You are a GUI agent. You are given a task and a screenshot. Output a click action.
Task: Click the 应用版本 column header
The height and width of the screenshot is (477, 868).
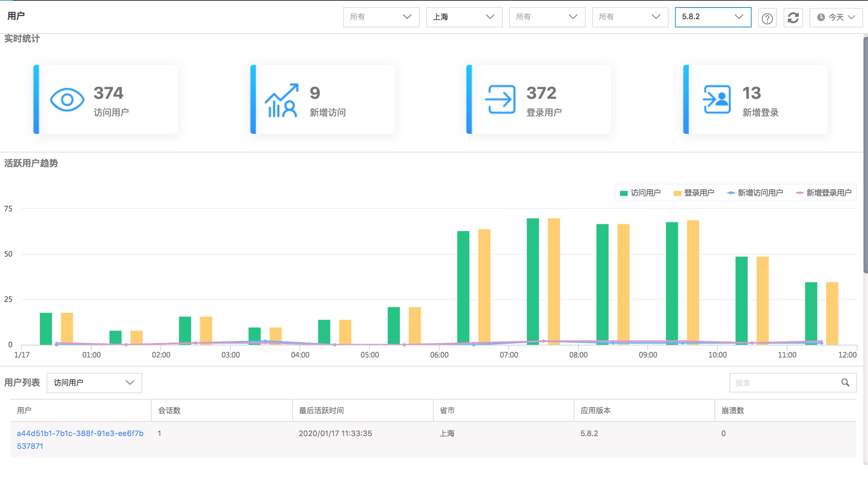[x=644, y=410]
